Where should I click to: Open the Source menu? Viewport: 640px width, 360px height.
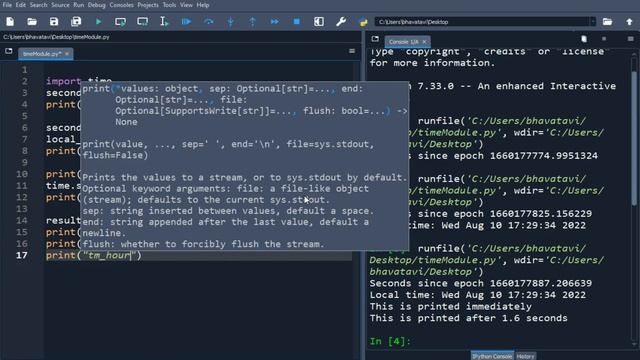60,5
